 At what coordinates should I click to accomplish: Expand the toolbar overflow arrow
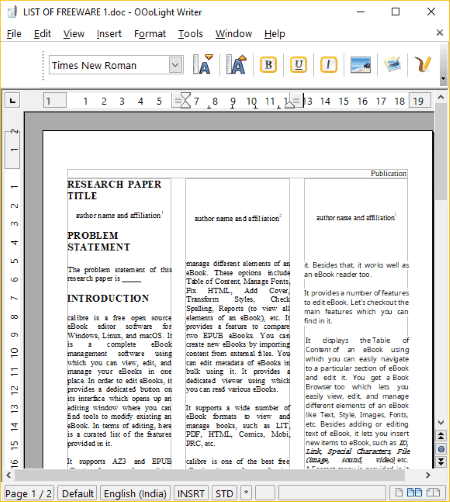click(443, 79)
